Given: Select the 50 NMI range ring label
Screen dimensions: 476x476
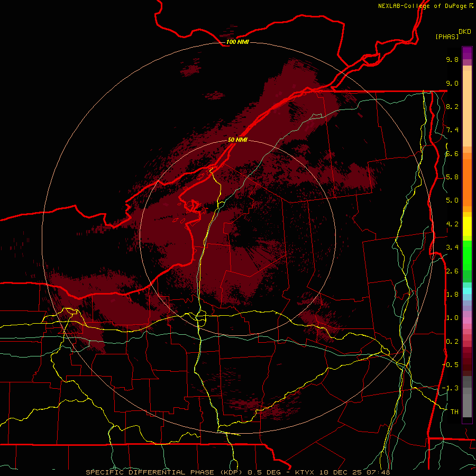Looking at the screenshot, I should [x=237, y=140].
